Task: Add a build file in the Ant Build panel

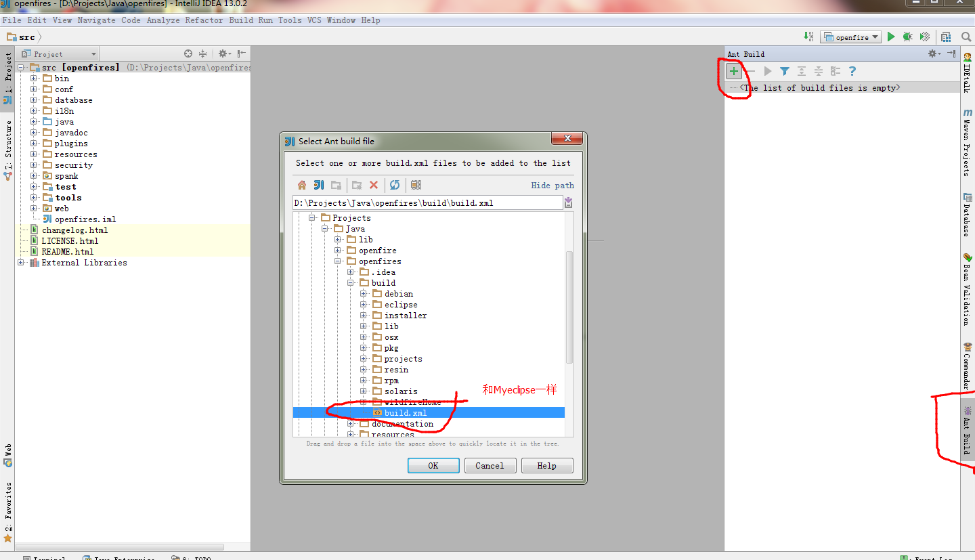Action: click(733, 70)
